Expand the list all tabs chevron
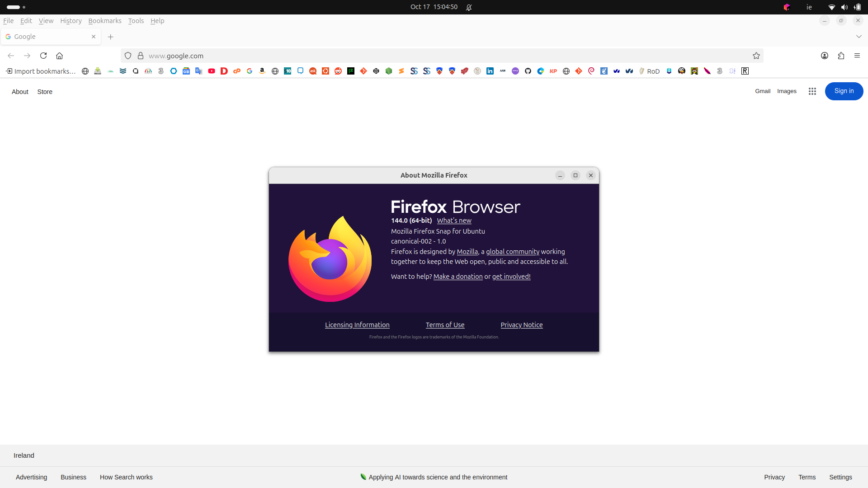Image resolution: width=868 pixels, height=488 pixels. point(859,37)
